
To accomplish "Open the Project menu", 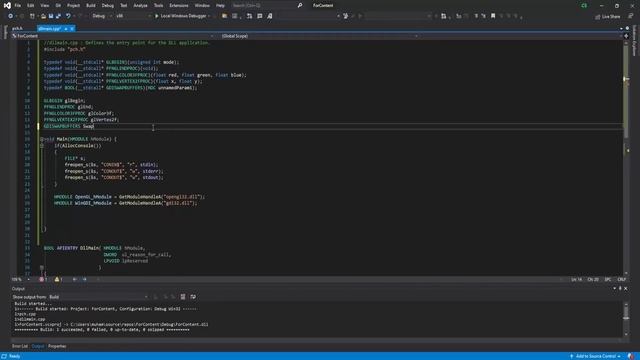I will pos(73,6).
